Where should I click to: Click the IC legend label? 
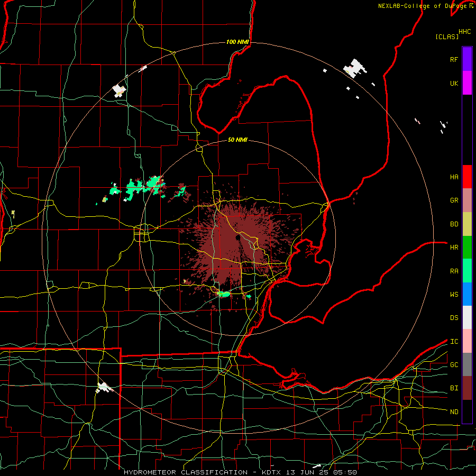454,342
